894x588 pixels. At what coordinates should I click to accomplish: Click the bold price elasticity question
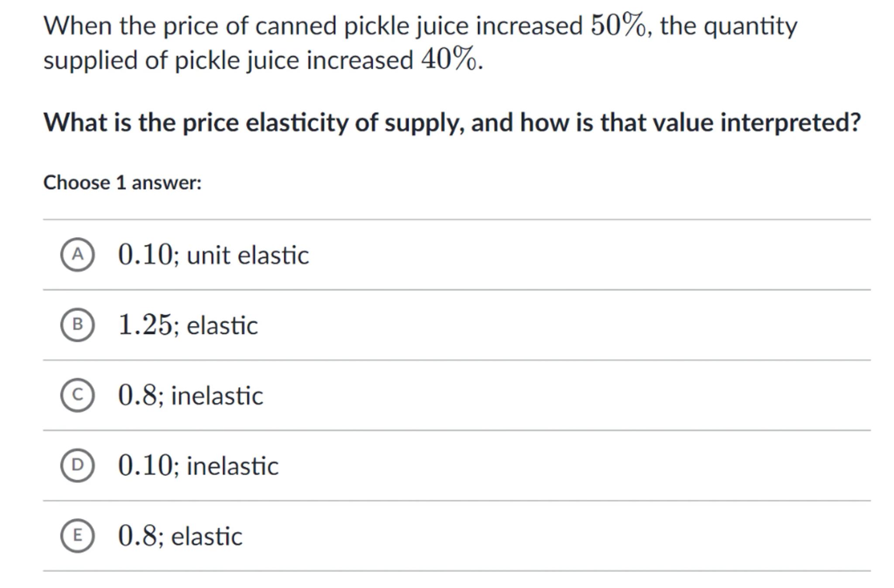point(452,123)
